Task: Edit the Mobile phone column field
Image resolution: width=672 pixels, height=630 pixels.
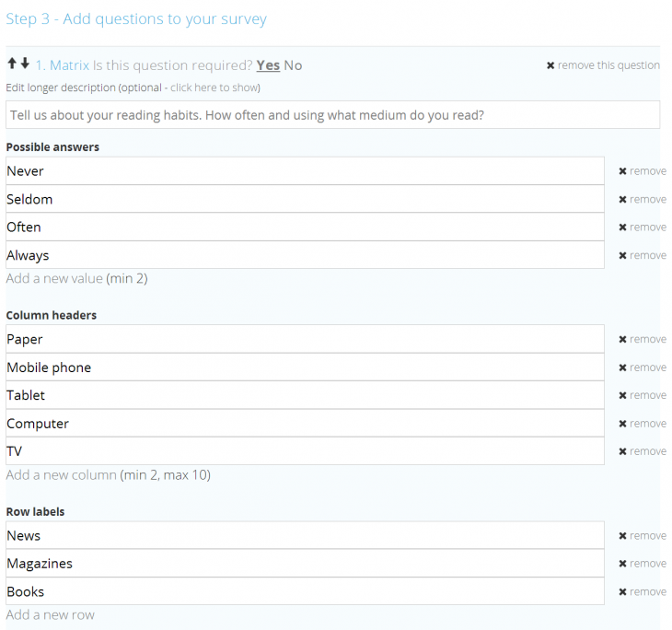Action: click(x=305, y=367)
